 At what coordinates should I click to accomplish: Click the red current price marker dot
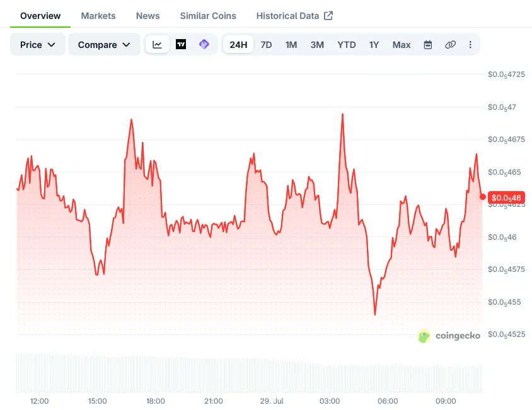point(483,197)
